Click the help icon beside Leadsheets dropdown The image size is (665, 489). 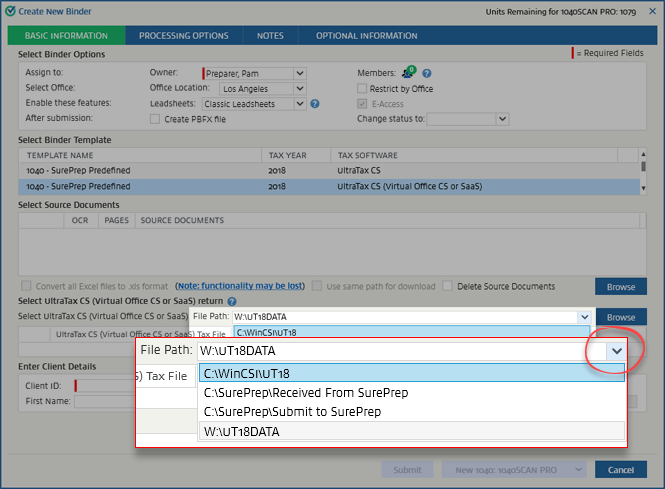pos(315,103)
